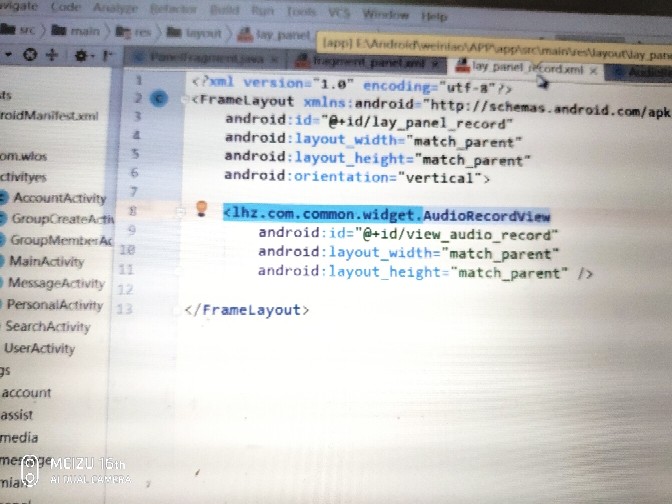
Task: Click the class gutter icon on line 2
Action: [x=159, y=99]
